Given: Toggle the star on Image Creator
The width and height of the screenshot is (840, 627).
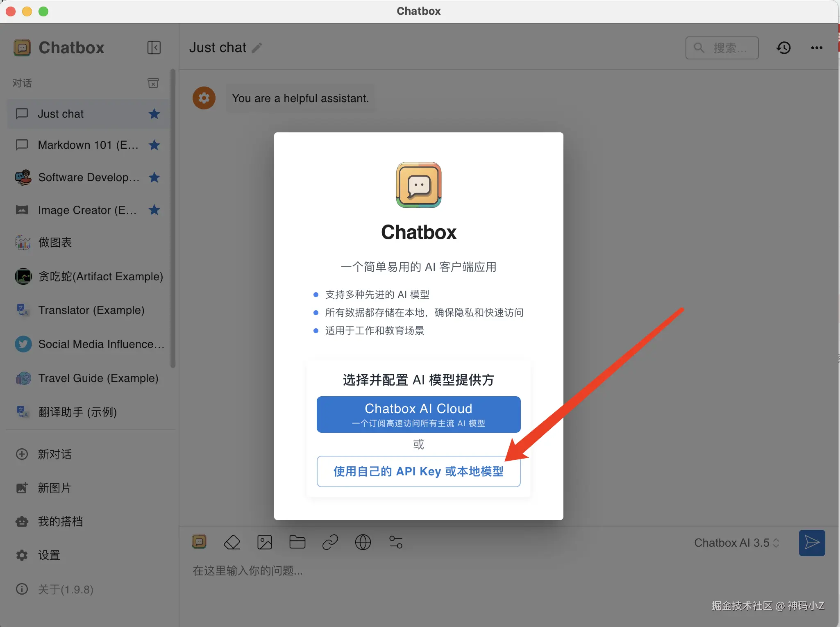Looking at the screenshot, I should [154, 210].
